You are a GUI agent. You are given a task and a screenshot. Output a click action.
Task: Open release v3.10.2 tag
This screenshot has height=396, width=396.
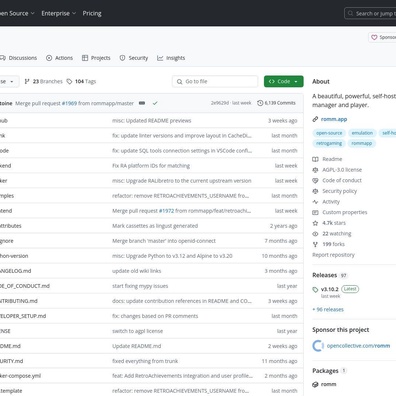tap(330, 289)
